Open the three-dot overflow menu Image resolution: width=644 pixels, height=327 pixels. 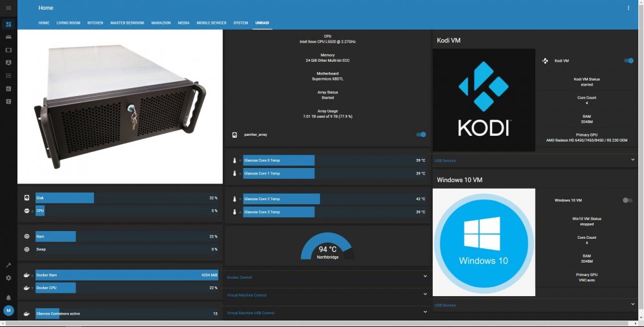[628, 8]
